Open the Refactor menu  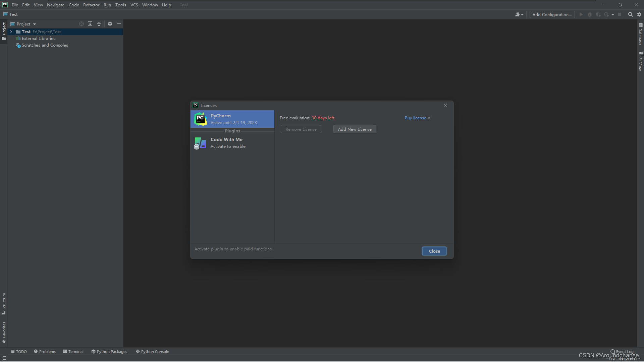91,5
